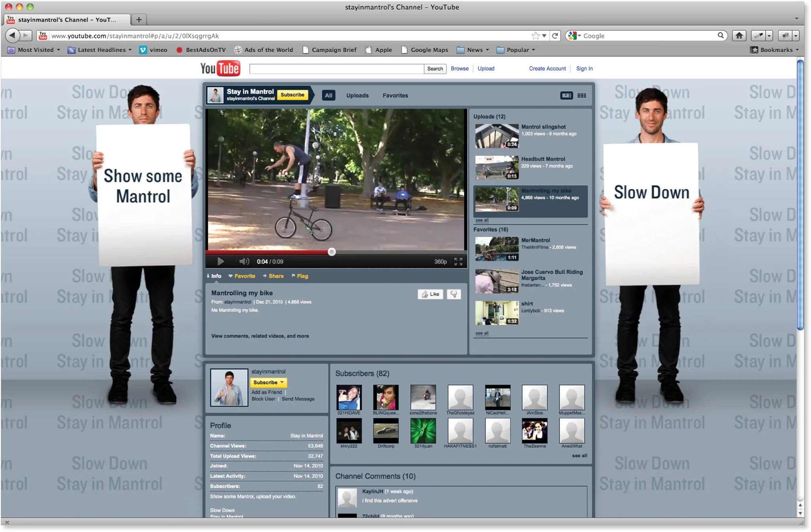Click the YouTube logo
811x532 pixels.
click(220, 68)
